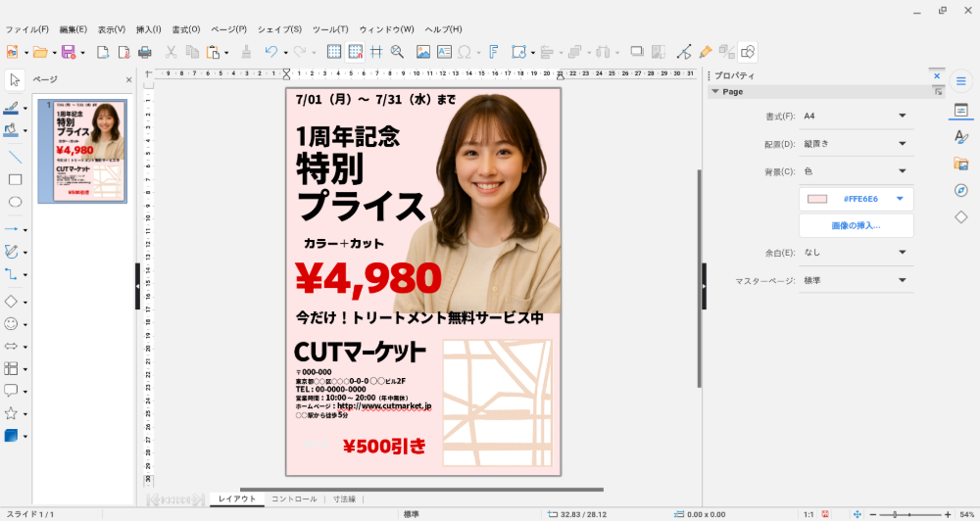Print the document using the printer icon
This screenshot has width=980, height=521.
click(144, 53)
